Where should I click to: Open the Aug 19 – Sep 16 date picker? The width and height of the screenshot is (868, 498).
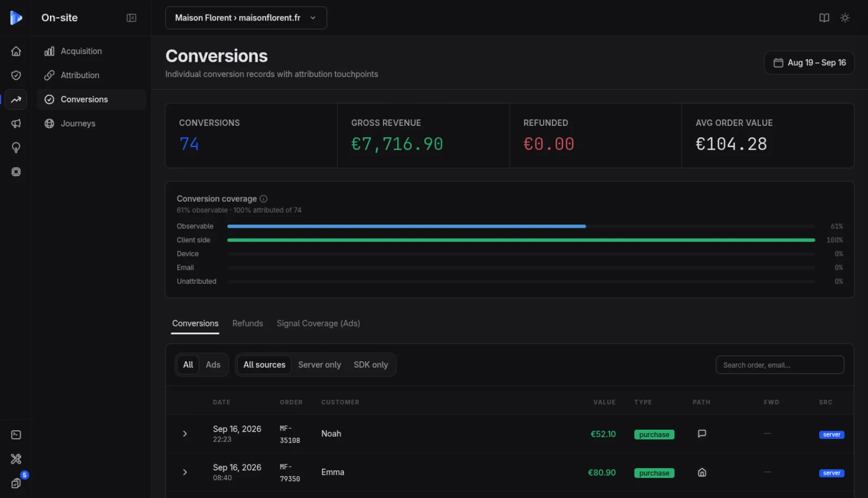(809, 62)
